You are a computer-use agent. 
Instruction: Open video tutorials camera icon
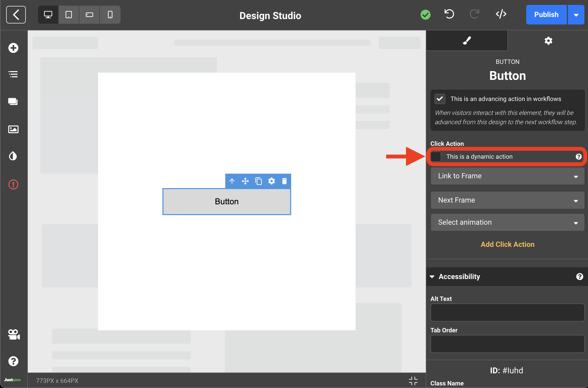(x=13, y=334)
